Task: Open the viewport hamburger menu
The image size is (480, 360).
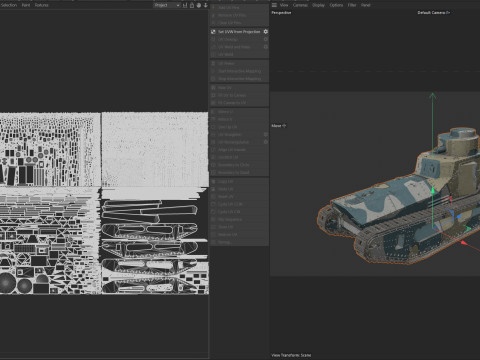Action: click(274, 5)
